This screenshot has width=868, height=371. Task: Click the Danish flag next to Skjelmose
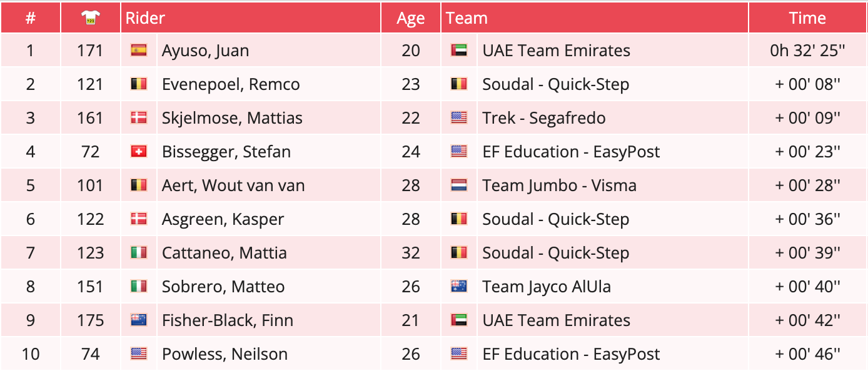138,118
